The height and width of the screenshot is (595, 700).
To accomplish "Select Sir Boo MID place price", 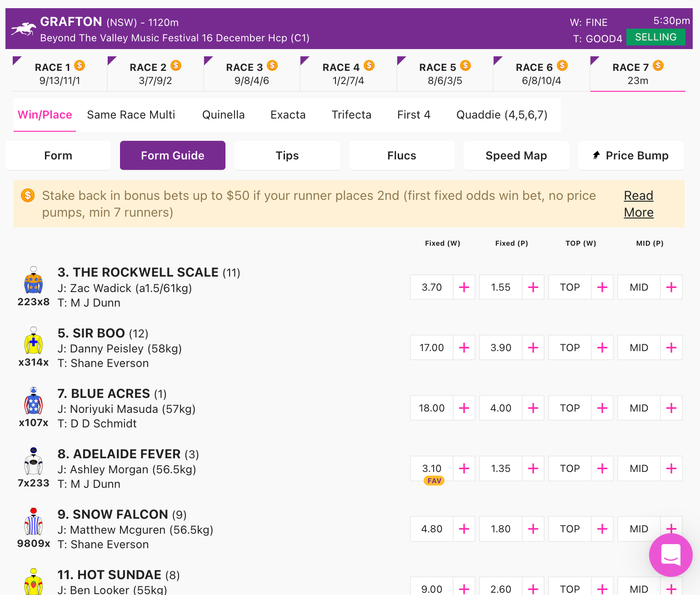I will pyautogui.click(x=639, y=347).
